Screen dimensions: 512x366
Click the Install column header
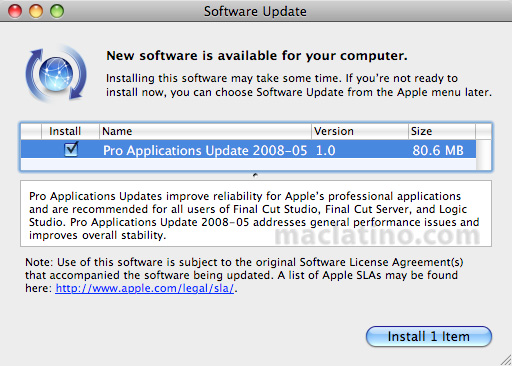70,131
